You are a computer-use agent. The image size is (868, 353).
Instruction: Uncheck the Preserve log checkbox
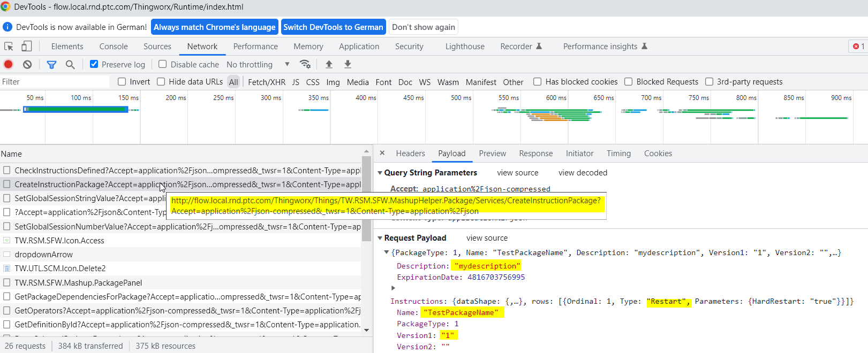pyautogui.click(x=94, y=64)
